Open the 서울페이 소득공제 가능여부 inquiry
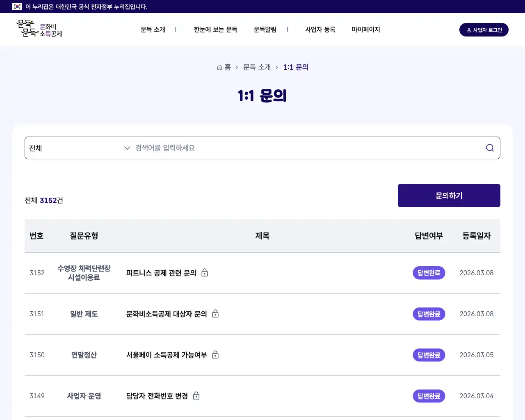 [166, 355]
